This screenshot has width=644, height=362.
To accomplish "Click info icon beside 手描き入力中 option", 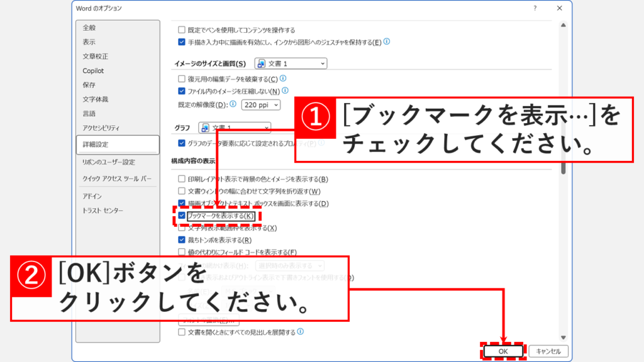I will [387, 41].
